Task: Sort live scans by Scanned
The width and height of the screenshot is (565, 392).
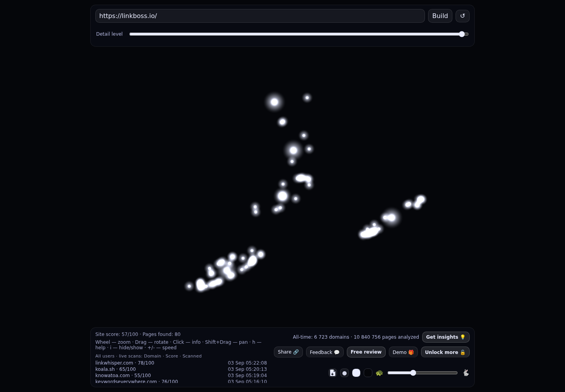Action: pyautogui.click(x=192, y=356)
